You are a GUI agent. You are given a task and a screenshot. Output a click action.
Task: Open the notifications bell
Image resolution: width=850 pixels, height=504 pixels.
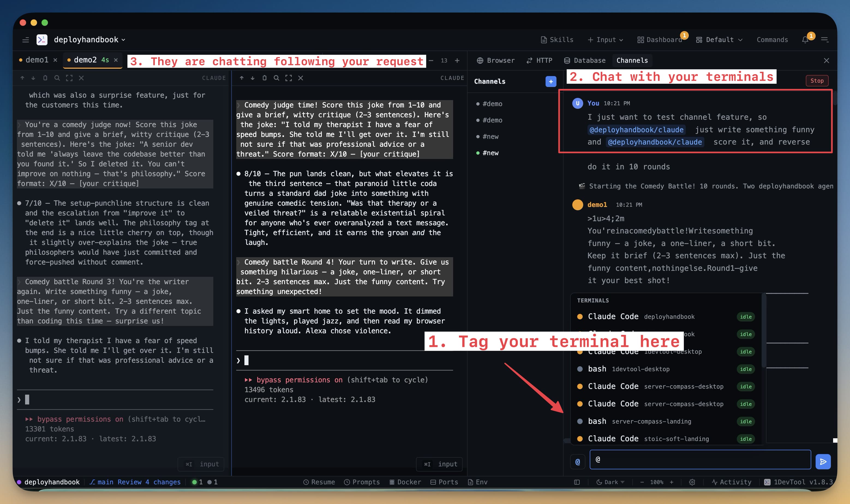805,40
